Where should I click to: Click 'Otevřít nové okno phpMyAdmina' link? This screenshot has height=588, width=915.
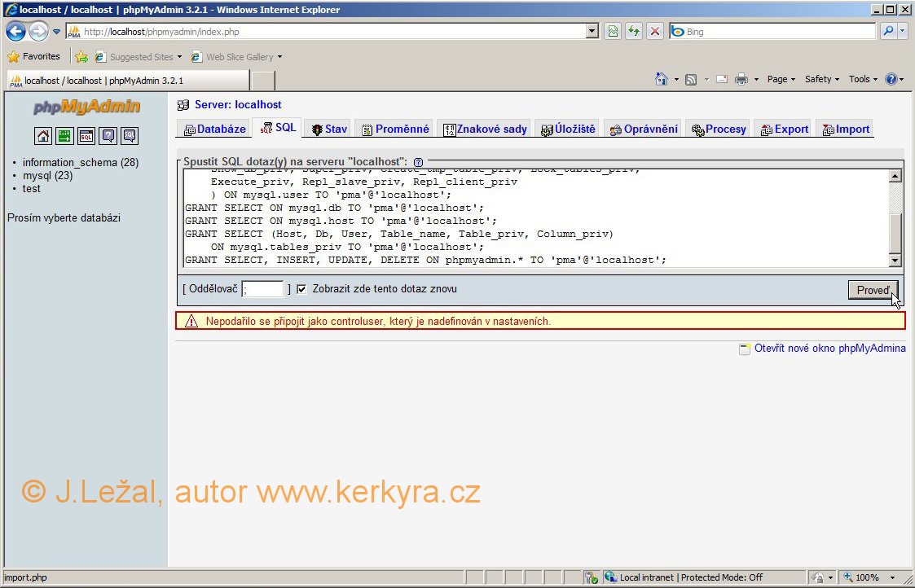tap(829, 349)
